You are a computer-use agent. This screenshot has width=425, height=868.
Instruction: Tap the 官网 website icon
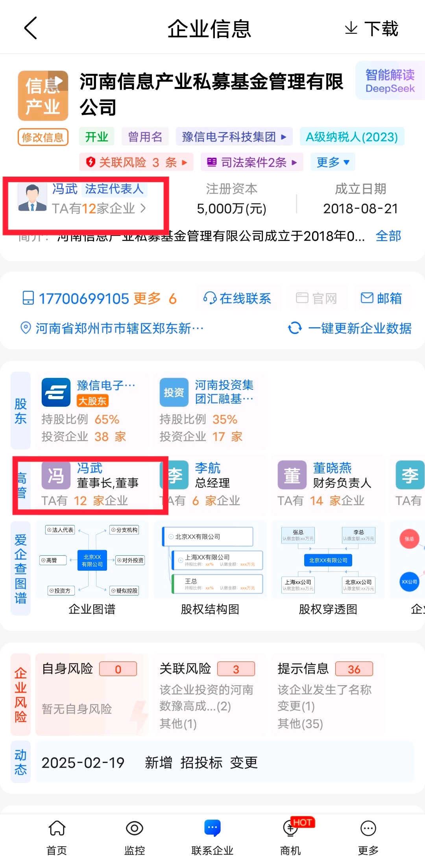click(302, 298)
